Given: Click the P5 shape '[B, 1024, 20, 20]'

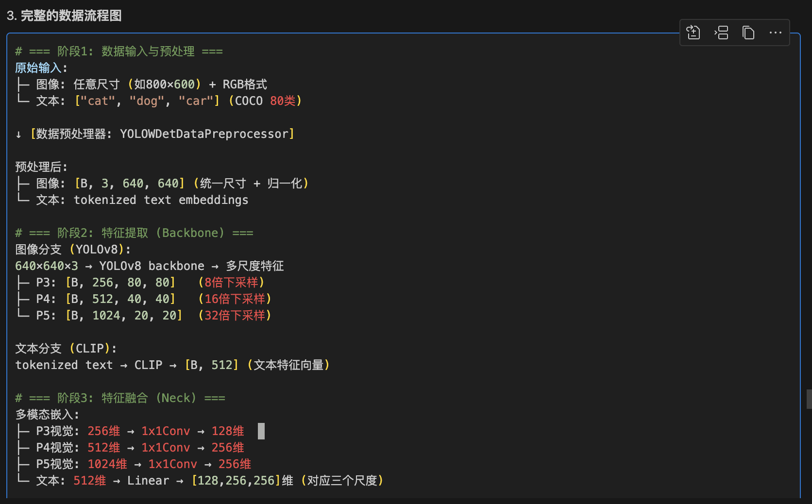Looking at the screenshot, I should (124, 316).
